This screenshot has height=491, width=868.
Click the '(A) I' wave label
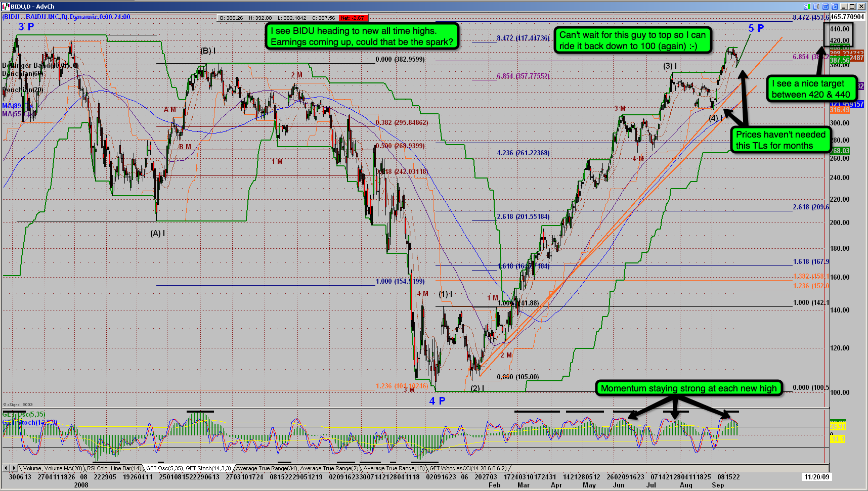[x=158, y=233]
